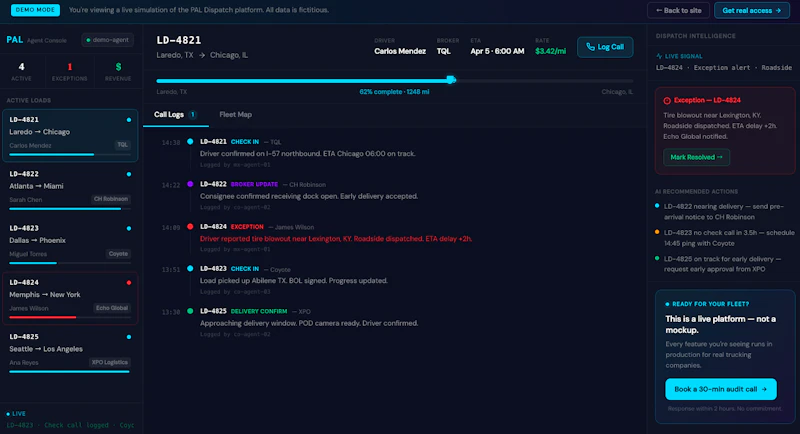Click the PAL logo
The image size is (800, 434).
pyautogui.click(x=14, y=40)
